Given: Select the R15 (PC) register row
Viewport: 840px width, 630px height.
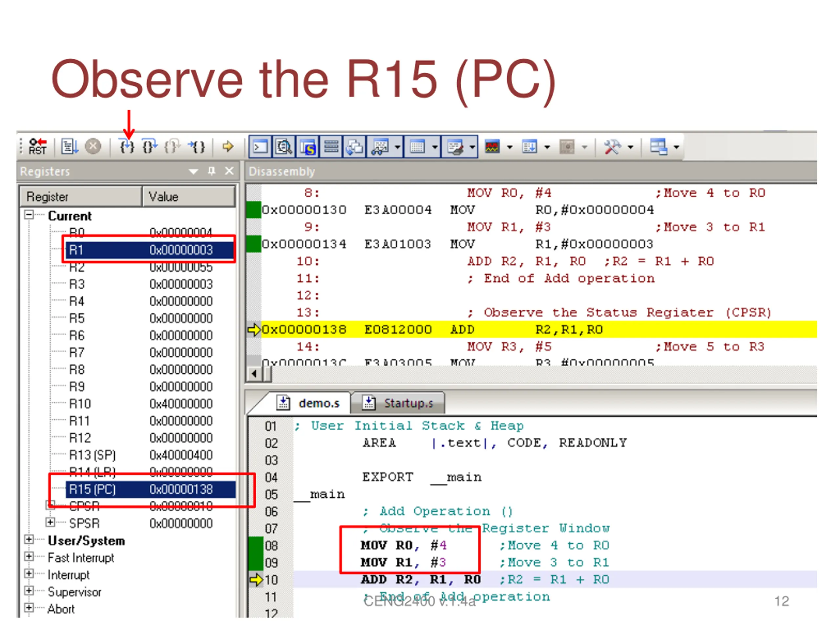Looking at the screenshot, I should 150,489.
